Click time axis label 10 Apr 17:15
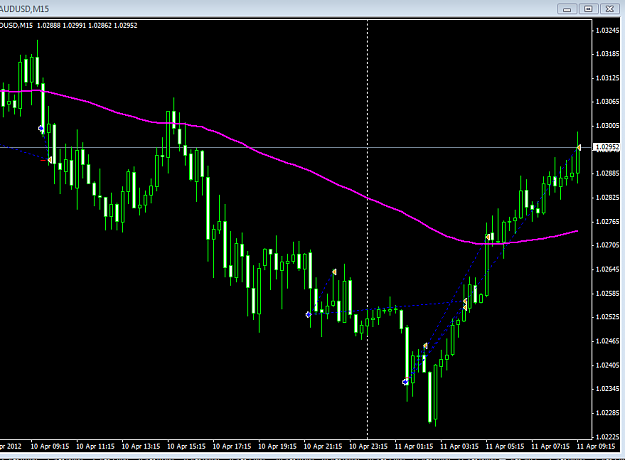The height and width of the screenshot is (460, 625). 232,446
